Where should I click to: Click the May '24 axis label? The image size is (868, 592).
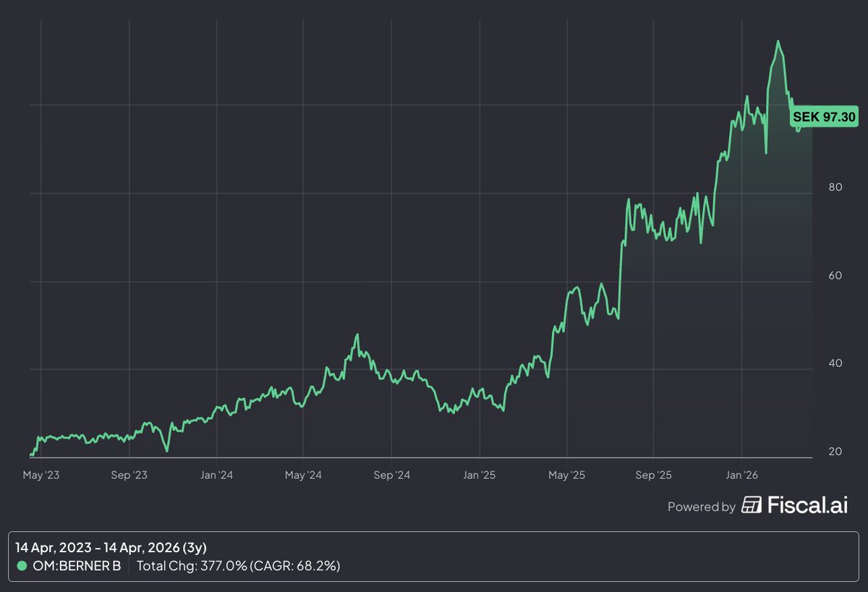[x=304, y=475]
